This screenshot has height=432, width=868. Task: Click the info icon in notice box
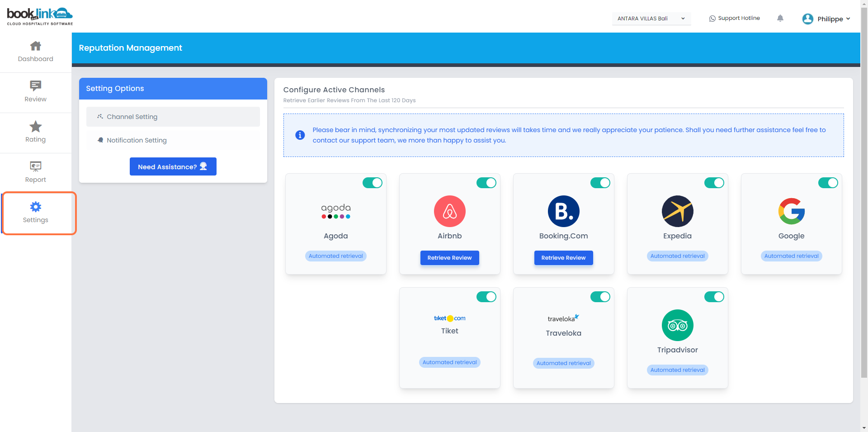click(300, 135)
